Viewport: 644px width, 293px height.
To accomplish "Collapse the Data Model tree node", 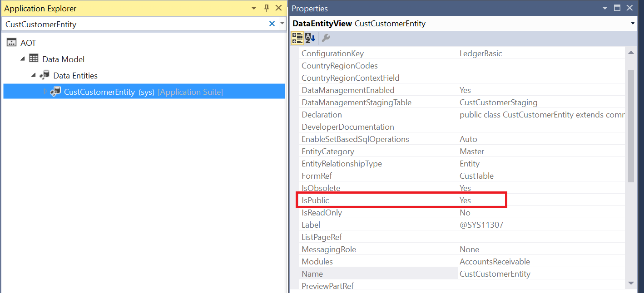I will pos(23,59).
